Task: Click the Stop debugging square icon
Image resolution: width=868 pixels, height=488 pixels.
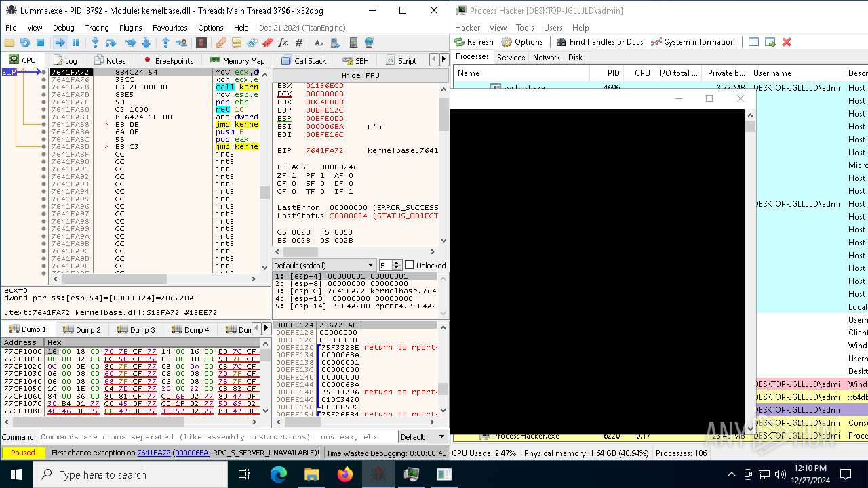Action: coord(40,43)
